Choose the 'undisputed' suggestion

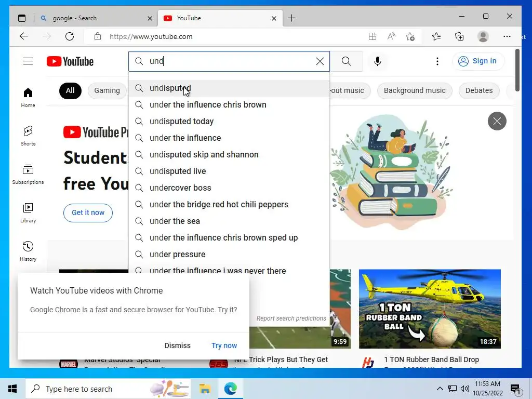tap(229, 88)
